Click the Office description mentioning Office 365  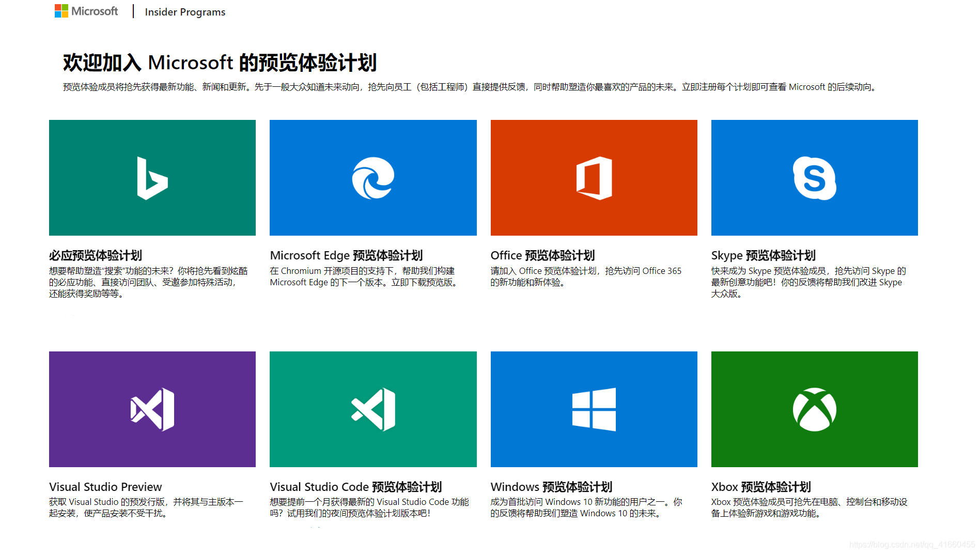pyautogui.click(x=586, y=276)
